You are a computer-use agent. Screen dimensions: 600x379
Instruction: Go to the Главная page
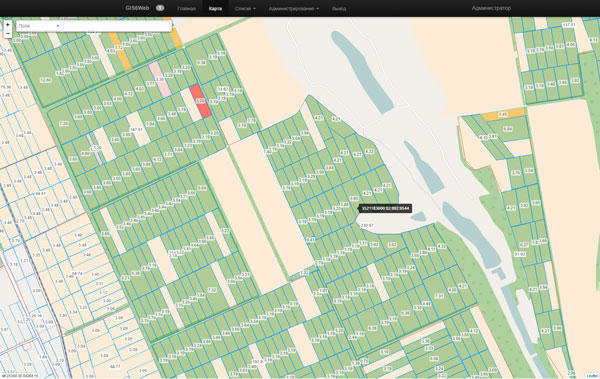tap(186, 8)
